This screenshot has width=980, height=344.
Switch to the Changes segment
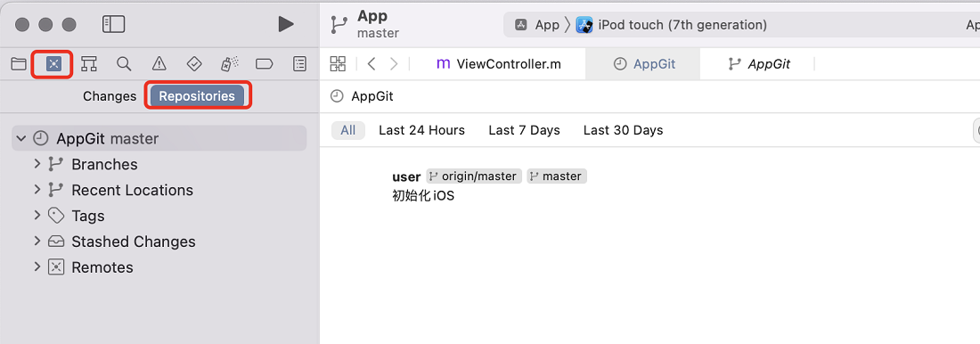point(110,96)
